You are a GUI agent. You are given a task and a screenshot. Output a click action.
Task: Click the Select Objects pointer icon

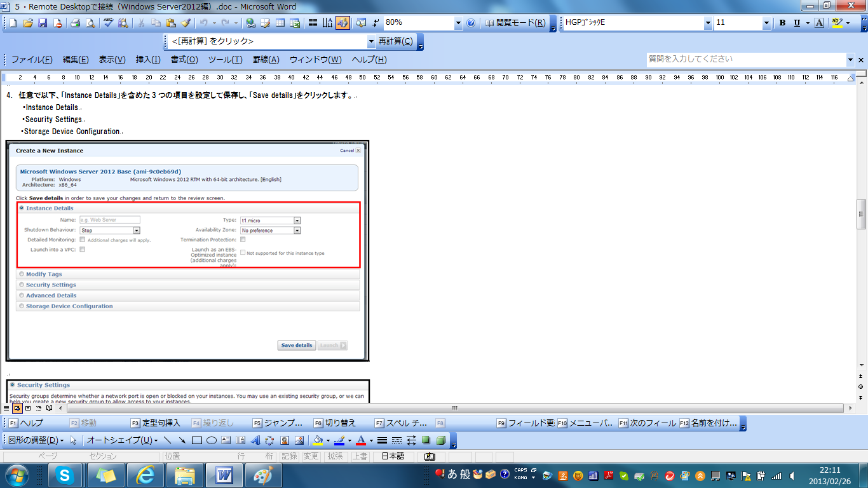click(x=73, y=440)
